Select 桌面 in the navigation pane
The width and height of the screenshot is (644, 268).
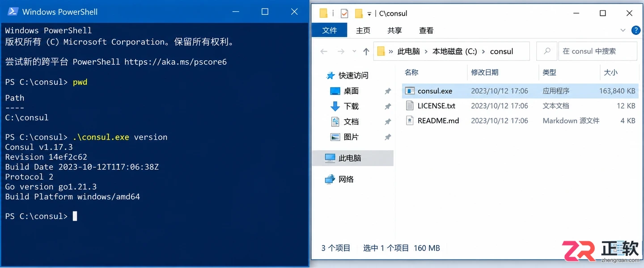pyautogui.click(x=351, y=91)
